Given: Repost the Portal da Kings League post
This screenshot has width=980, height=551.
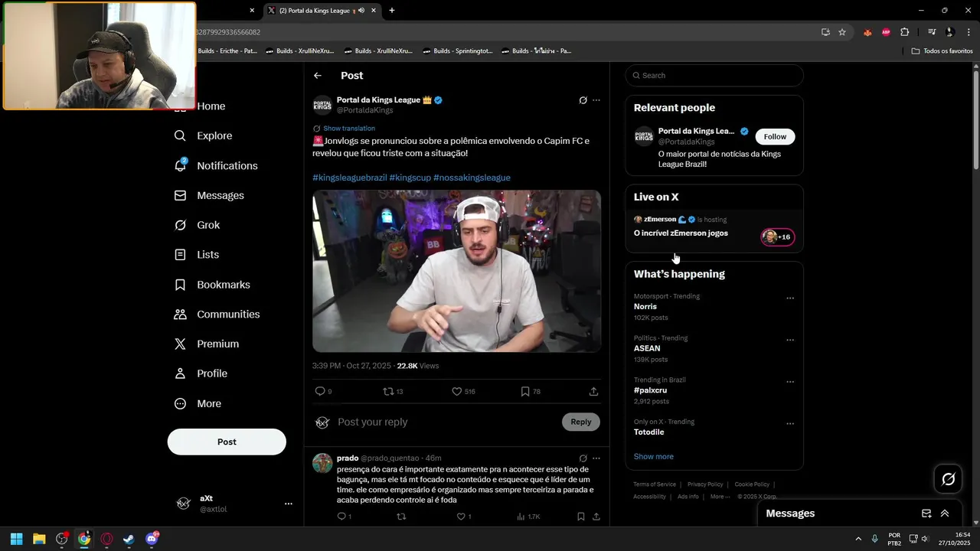Looking at the screenshot, I should [x=393, y=391].
